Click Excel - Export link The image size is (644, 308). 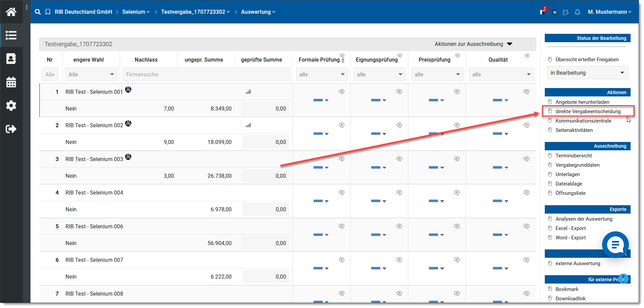pyautogui.click(x=570, y=228)
